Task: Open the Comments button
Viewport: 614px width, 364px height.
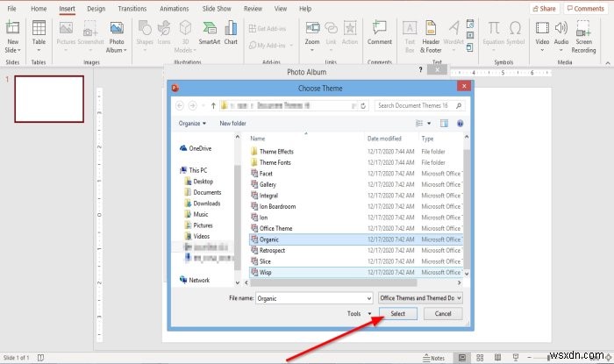Action: (585, 8)
